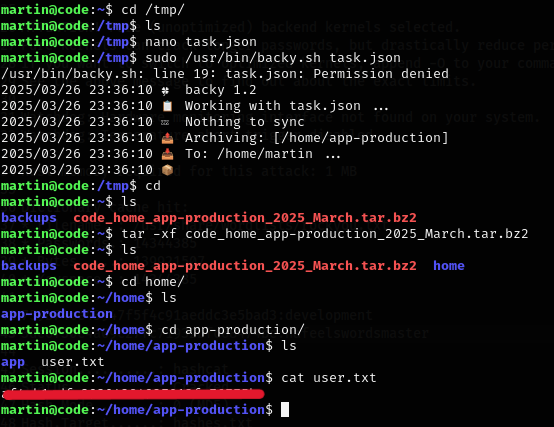Click the blue app directory name

coord(13,363)
